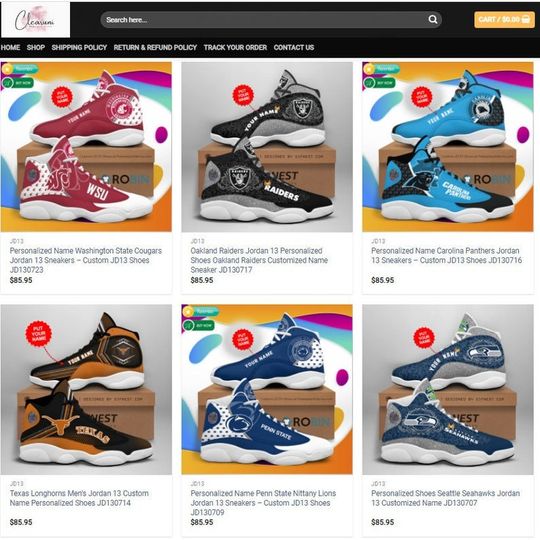540x540 pixels.
Task: Go to the SHOP page
Action: pyautogui.click(x=36, y=48)
